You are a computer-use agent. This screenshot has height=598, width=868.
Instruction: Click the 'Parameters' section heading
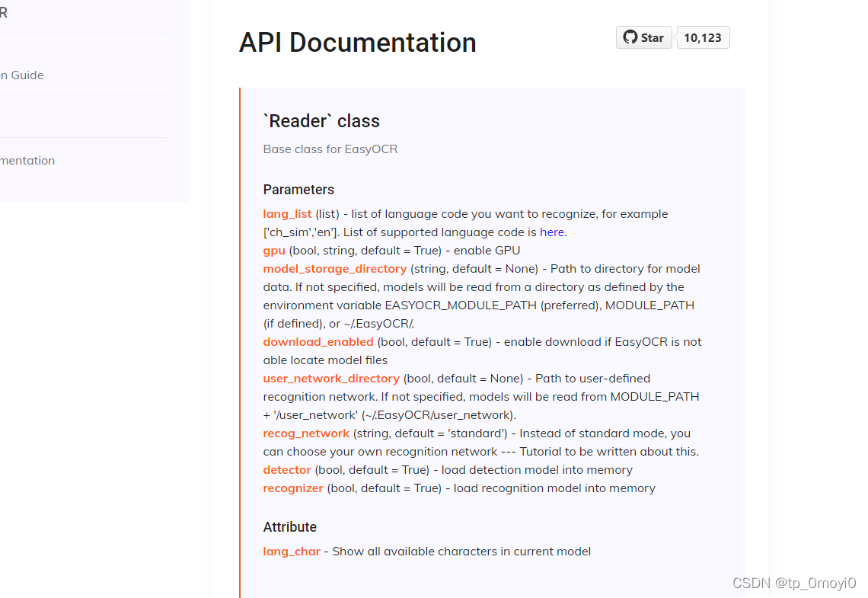click(298, 190)
